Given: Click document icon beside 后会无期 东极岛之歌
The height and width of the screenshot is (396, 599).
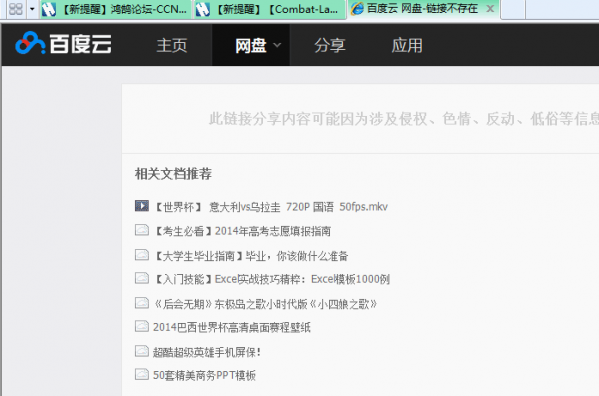Looking at the screenshot, I should point(142,303).
